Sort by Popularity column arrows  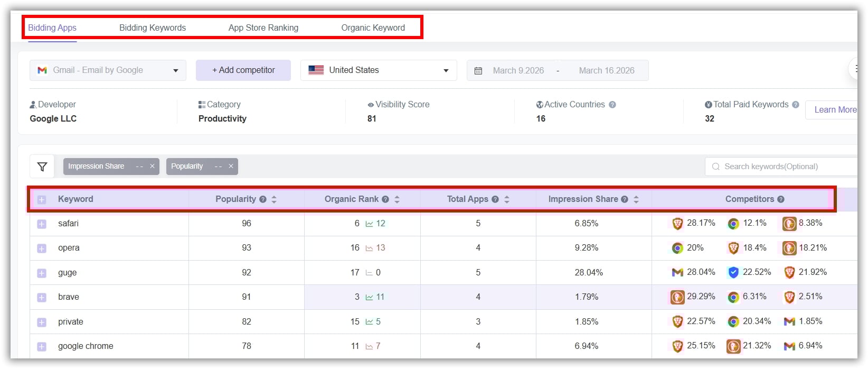point(274,199)
